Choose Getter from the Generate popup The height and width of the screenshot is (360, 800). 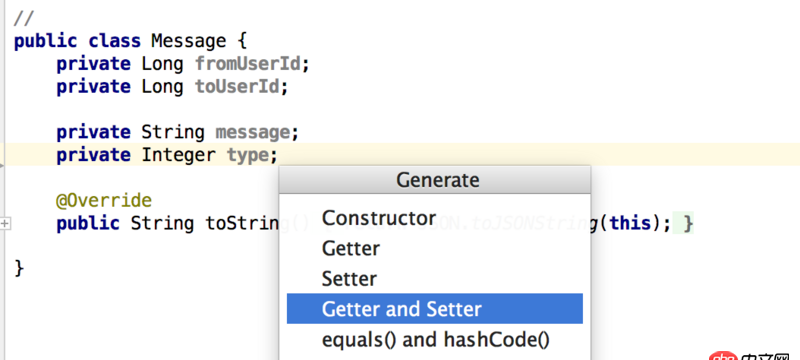(x=351, y=249)
